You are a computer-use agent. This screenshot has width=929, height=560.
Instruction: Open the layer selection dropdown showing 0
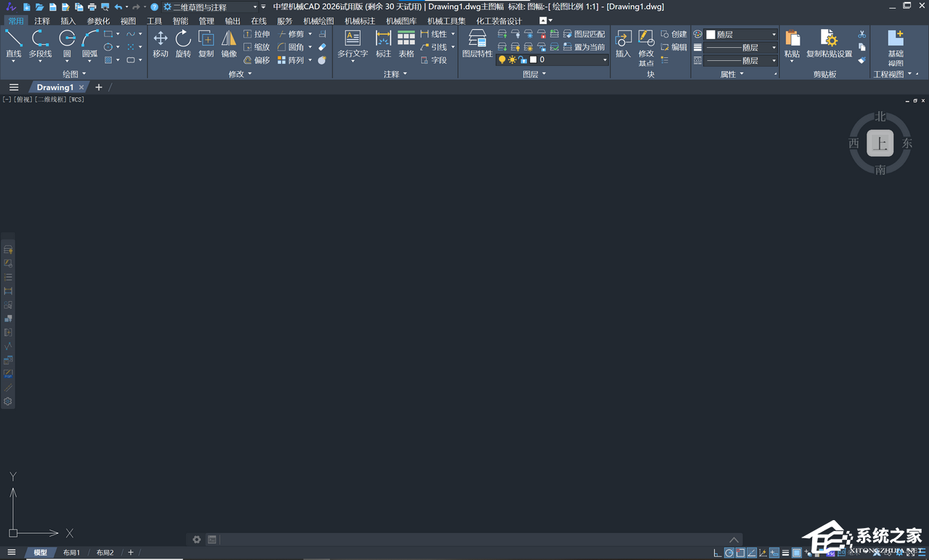pos(553,60)
